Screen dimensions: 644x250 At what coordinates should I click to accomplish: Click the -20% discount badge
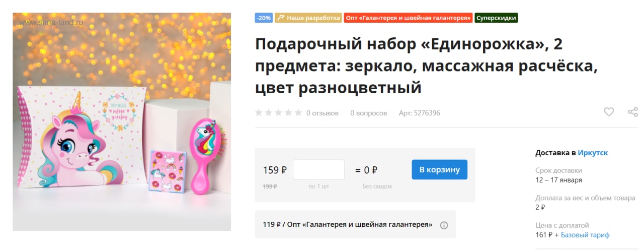264,18
